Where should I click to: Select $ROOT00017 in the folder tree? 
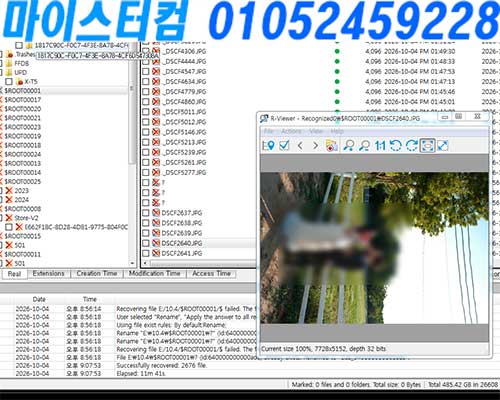coord(22,100)
